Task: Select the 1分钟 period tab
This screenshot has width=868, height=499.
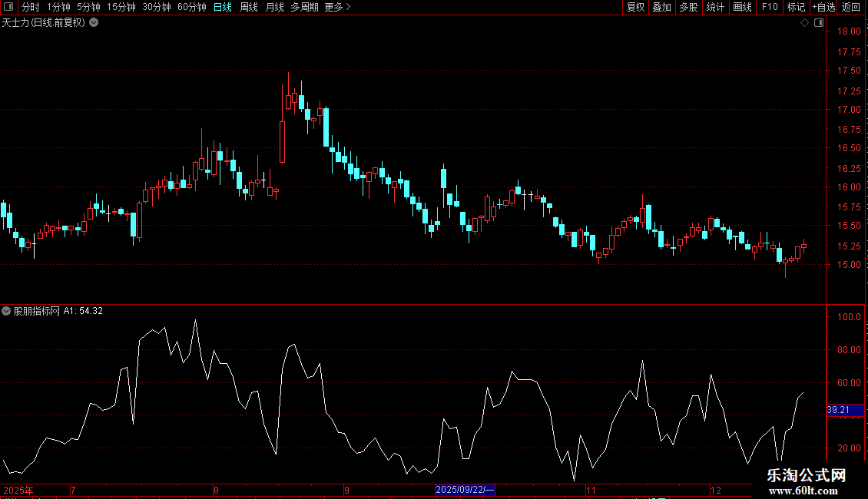Action: pos(58,7)
